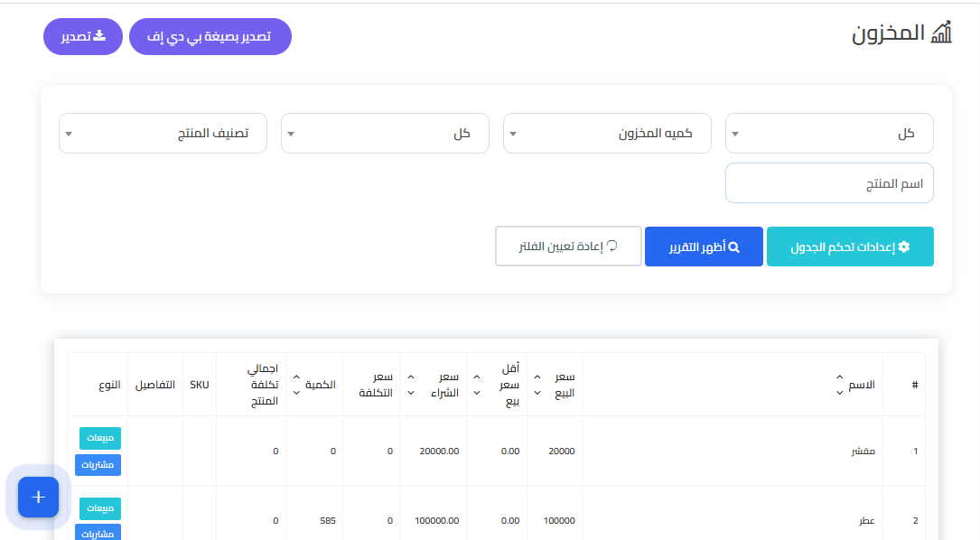Sort by الكمية column arrows

click(x=296, y=385)
